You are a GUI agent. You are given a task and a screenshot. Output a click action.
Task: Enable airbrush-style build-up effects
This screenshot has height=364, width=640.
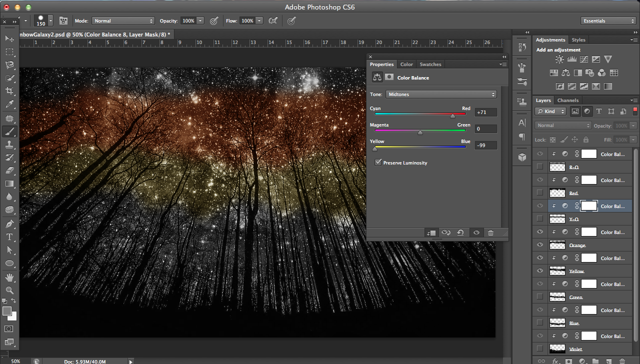tap(273, 20)
